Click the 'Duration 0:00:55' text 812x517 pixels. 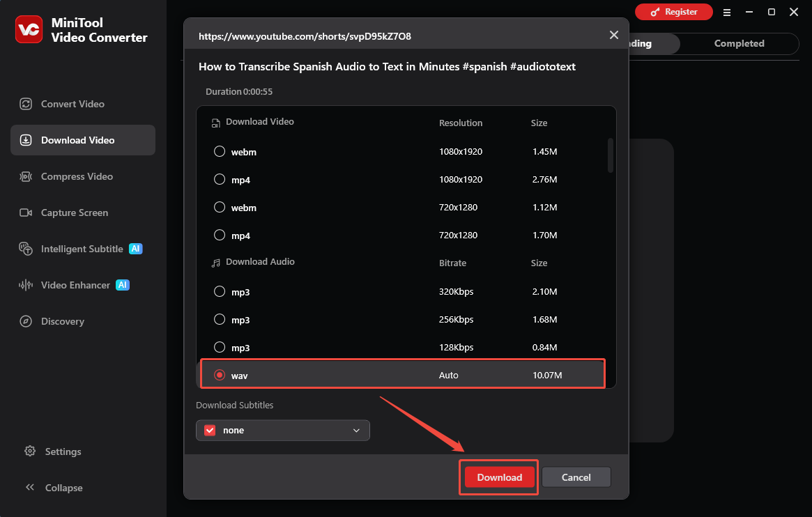click(239, 91)
